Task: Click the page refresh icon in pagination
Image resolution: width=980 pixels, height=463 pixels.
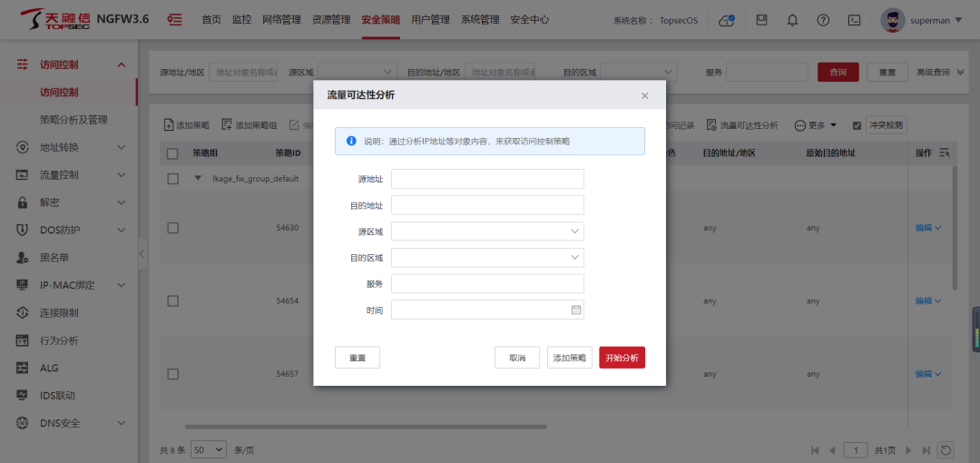Action: [x=946, y=449]
